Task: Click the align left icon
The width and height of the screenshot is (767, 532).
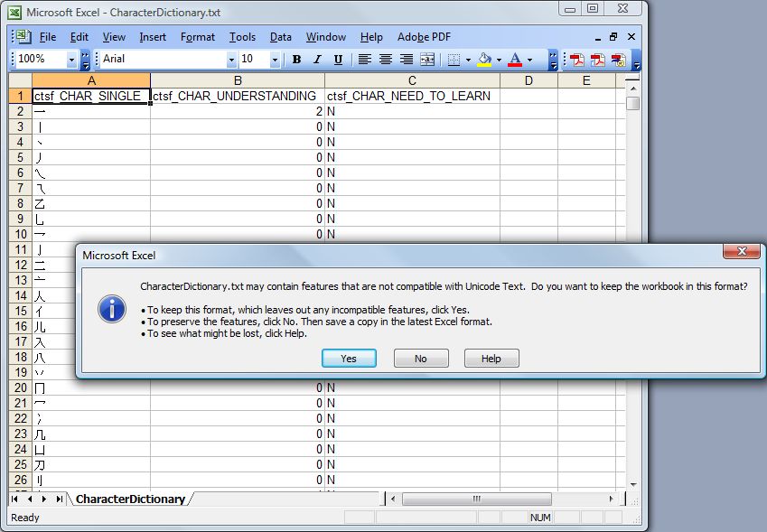Action: [x=365, y=60]
